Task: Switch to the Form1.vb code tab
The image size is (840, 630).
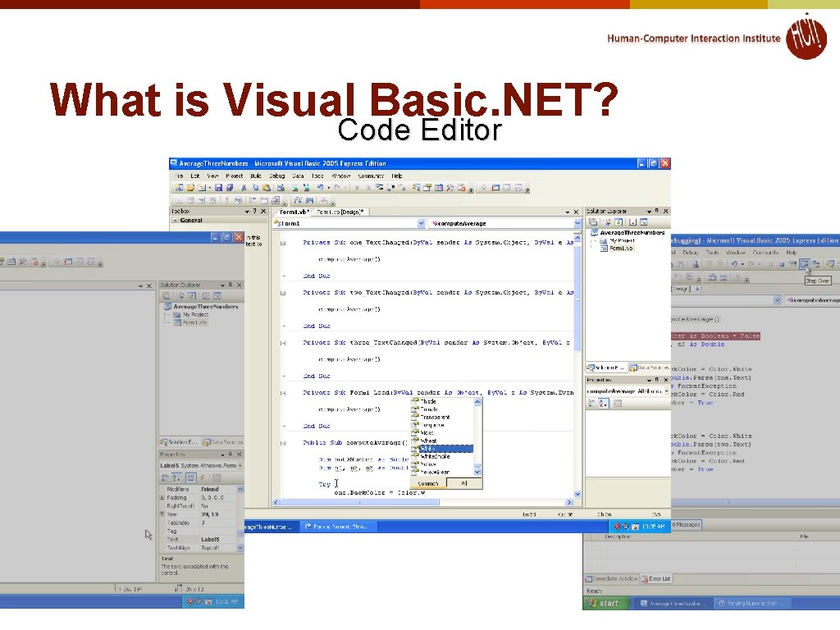Action: [x=294, y=212]
